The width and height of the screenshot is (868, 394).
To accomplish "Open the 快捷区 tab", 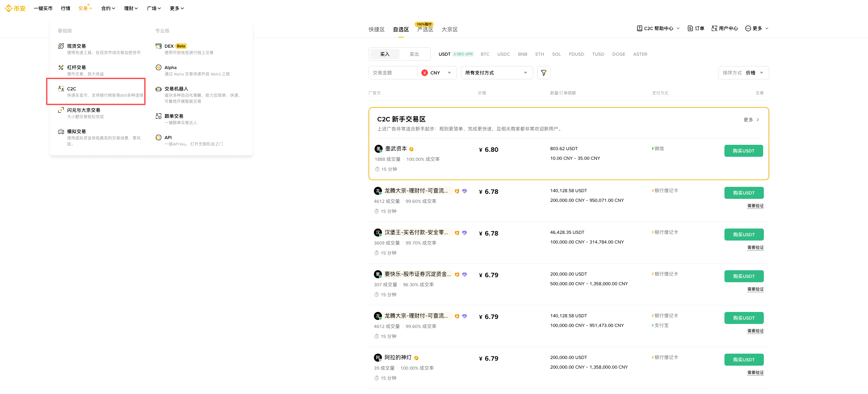I will tap(376, 30).
